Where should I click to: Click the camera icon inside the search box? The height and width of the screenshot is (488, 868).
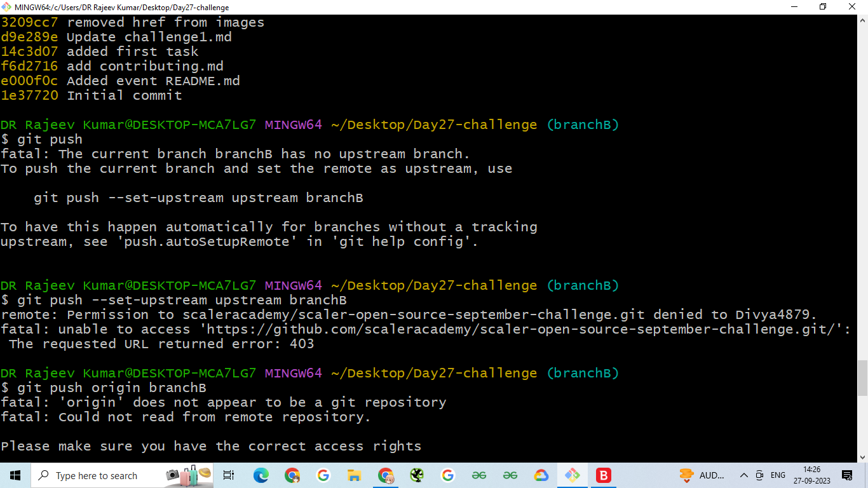[x=172, y=475]
